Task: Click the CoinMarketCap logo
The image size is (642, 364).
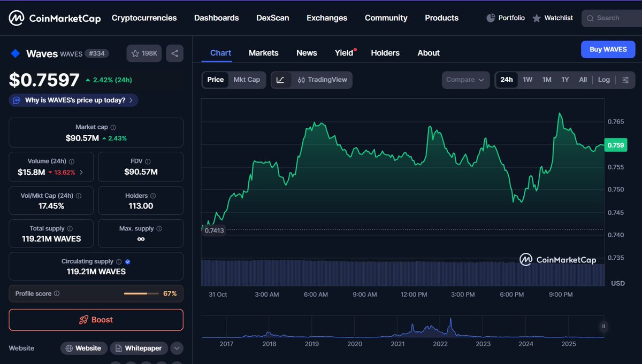Action: [x=55, y=18]
